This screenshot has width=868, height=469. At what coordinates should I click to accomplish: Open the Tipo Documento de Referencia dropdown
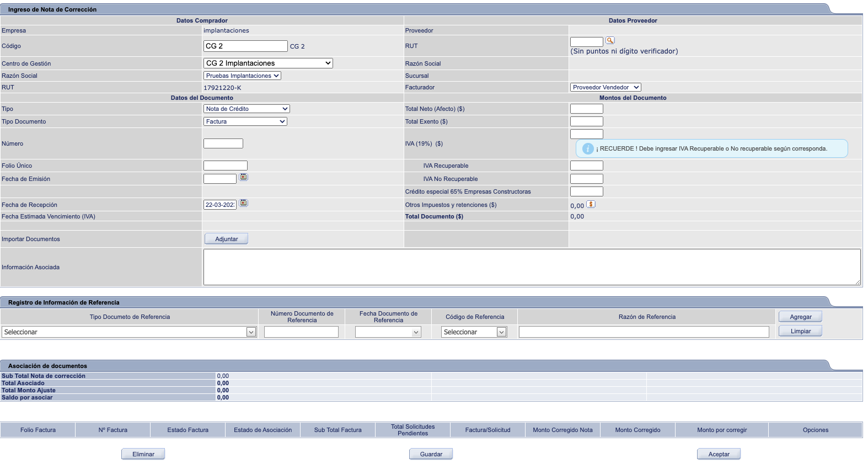129,332
